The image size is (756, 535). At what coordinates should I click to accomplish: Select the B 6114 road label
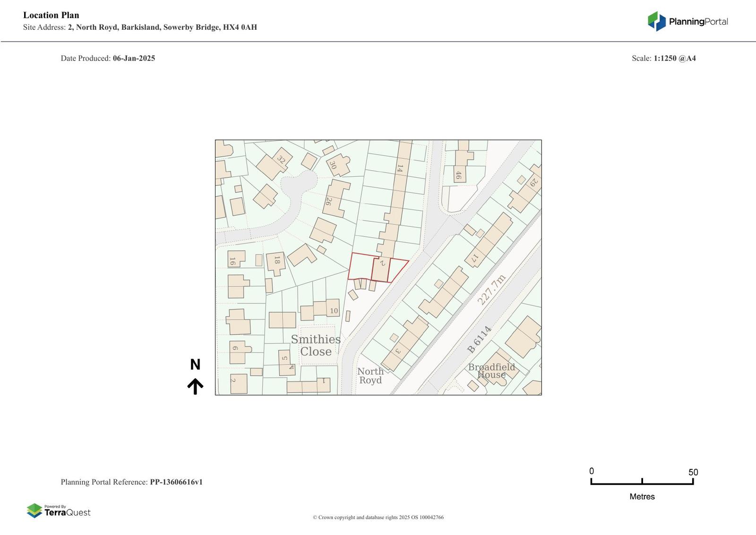click(x=479, y=339)
